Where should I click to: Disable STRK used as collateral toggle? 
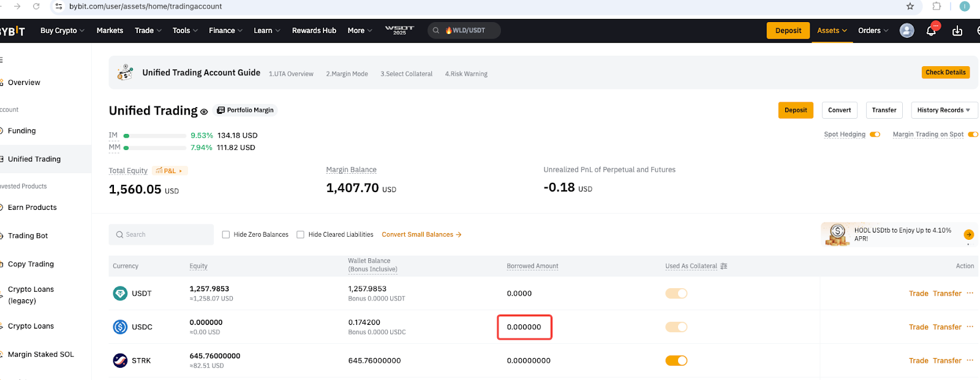click(676, 360)
